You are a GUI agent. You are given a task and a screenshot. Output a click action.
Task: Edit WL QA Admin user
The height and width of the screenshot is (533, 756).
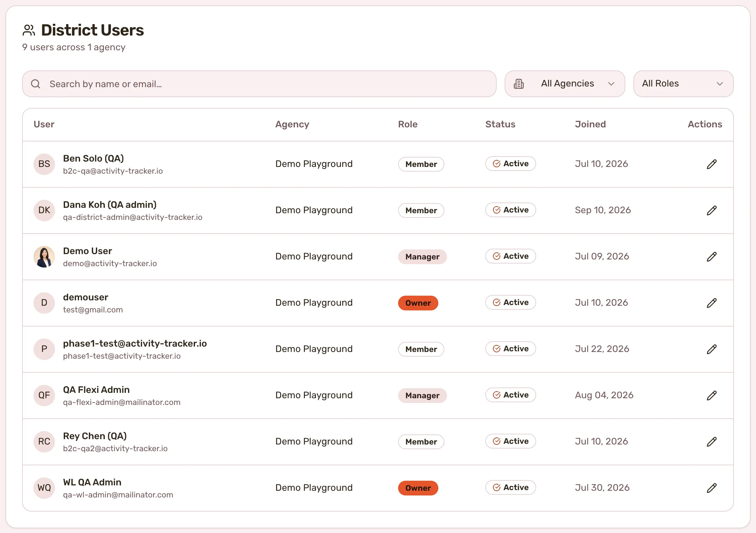point(712,488)
